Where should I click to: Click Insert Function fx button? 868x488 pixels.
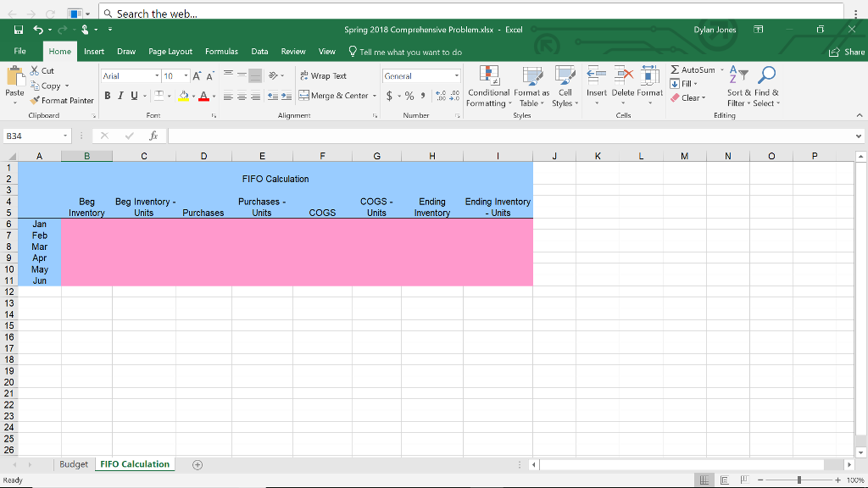(153, 136)
